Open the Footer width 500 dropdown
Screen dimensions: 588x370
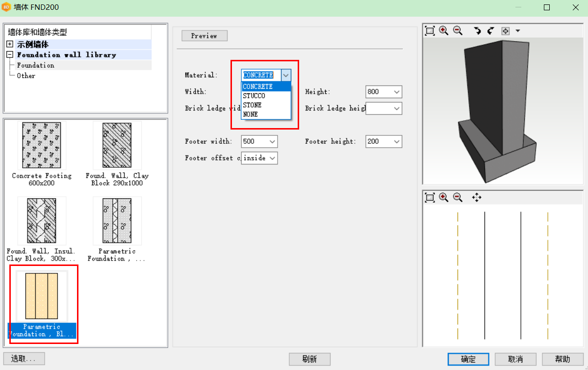coord(273,141)
